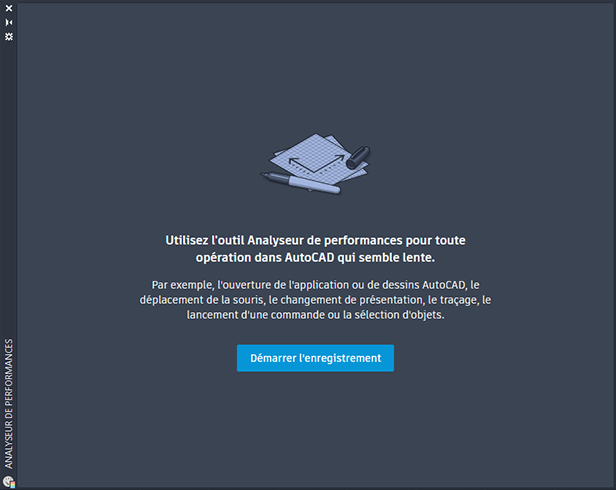The image size is (616, 490).
Task: Click the marker pen in the illustration
Action: tap(301, 183)
